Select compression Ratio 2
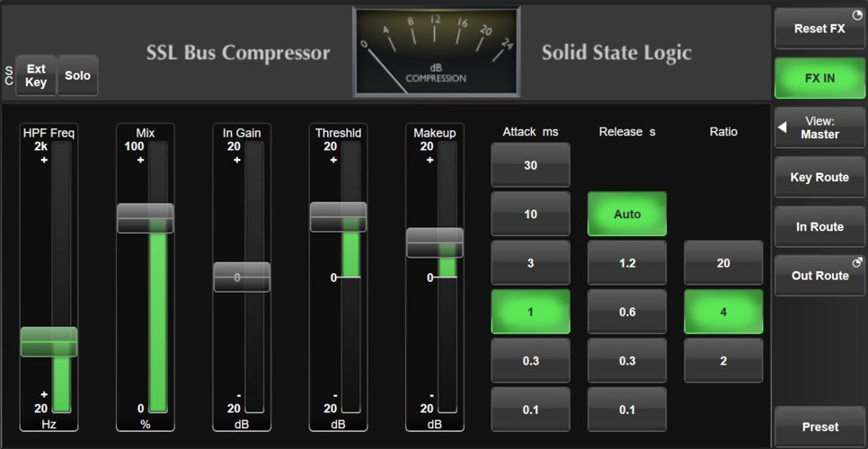The width and height of the screenshot is (868, 449). (x=723, y=360)
